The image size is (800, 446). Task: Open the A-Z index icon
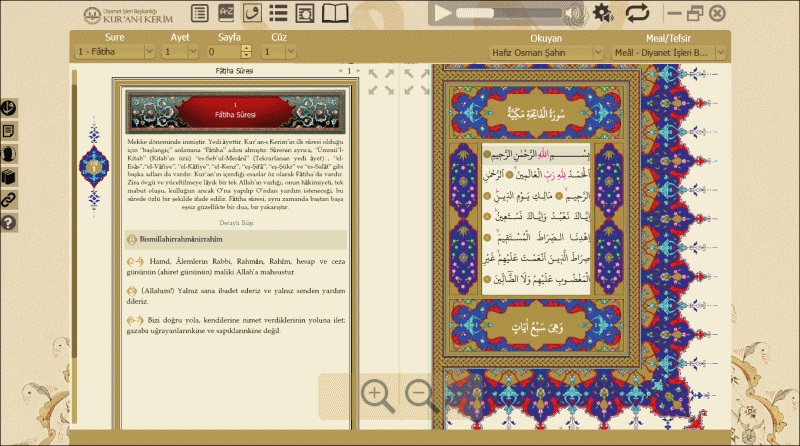pos(227,13)
